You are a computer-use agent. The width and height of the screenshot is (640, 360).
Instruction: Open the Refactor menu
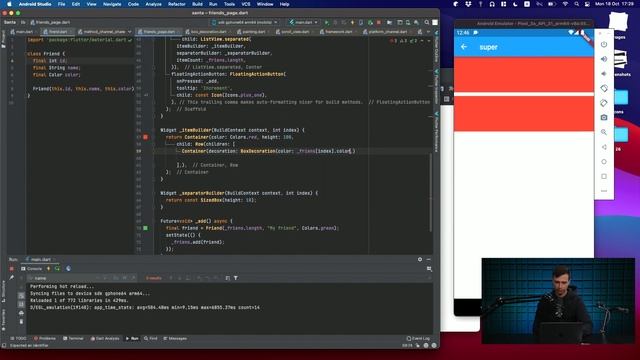tap(177, 4)
